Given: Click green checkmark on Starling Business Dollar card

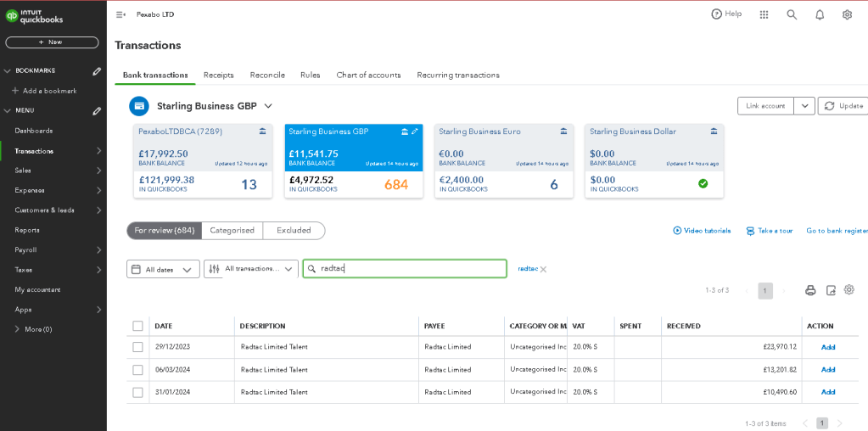Looking at the screenshot, I should click(x=703, y=184).
